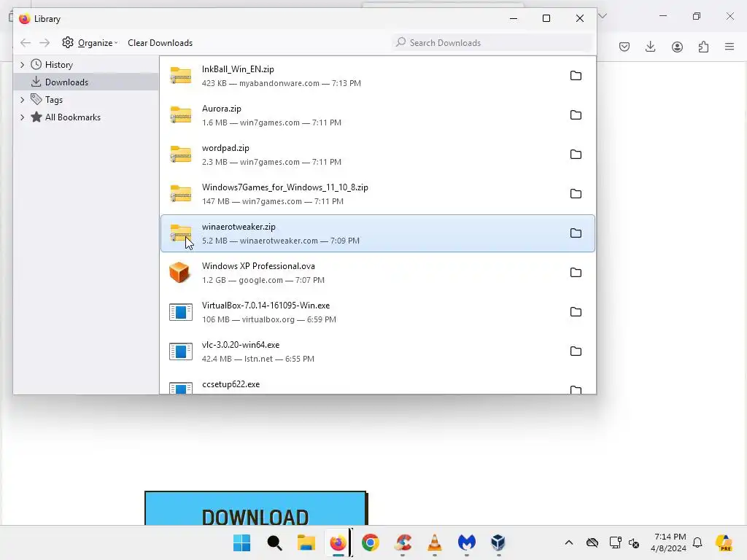
Task: Click the Organize gear icon
Action: (68, 42)
